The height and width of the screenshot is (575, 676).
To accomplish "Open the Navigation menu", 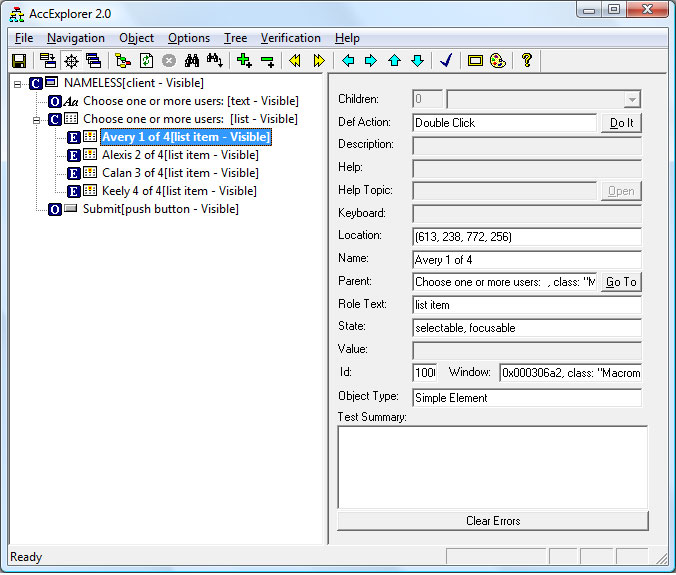I will pyautogui.click(x=76, y=38).
